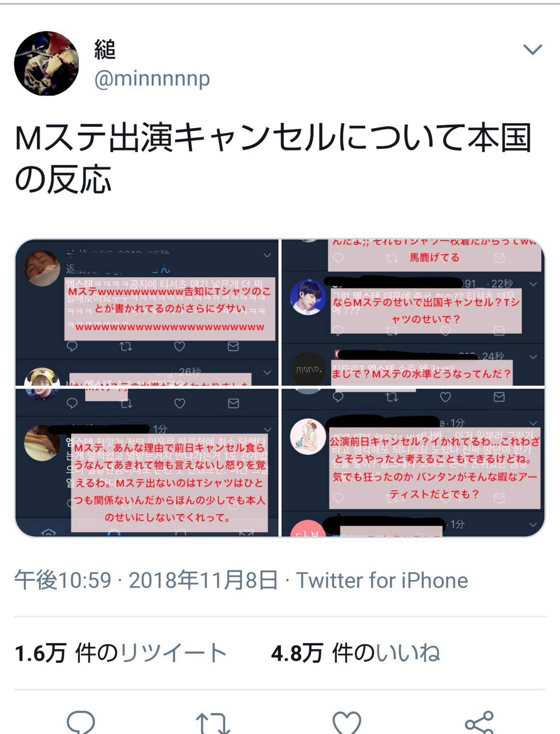This screenshot has width=560, height=734.
Task: Open the top-right attached image
Action: tap(413, 312)
